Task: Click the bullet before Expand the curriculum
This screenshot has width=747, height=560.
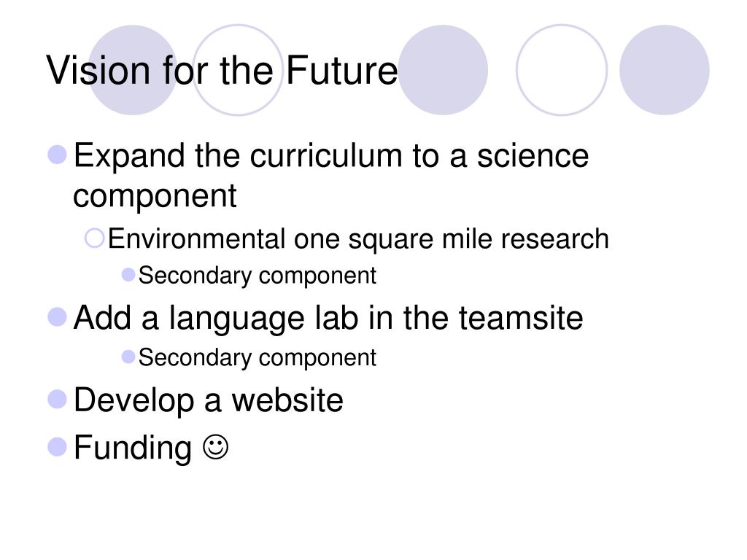Action: 58,155
